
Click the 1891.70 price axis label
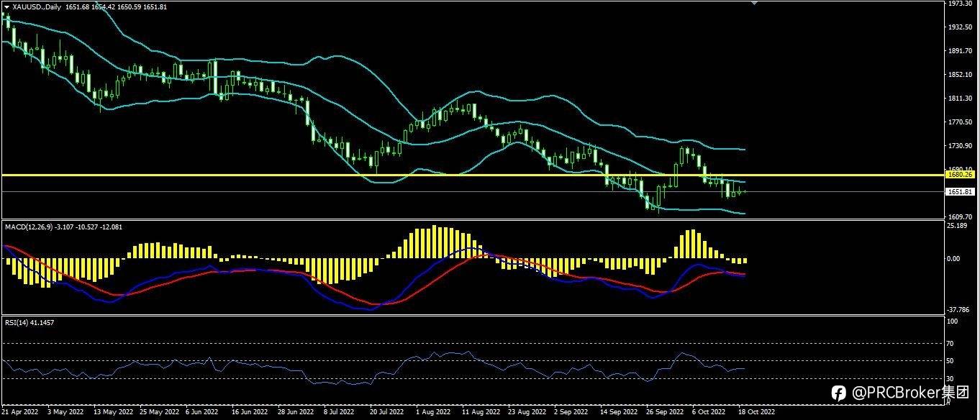[x=961, y=51]
